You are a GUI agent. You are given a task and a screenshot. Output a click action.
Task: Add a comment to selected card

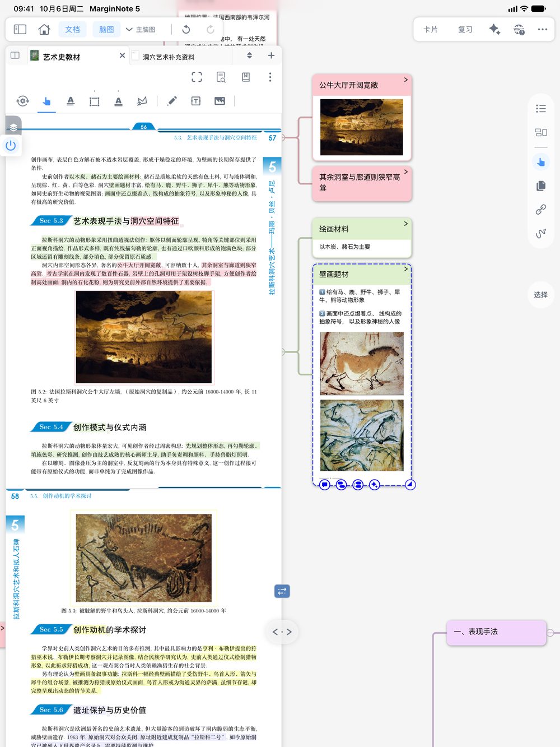325,485
